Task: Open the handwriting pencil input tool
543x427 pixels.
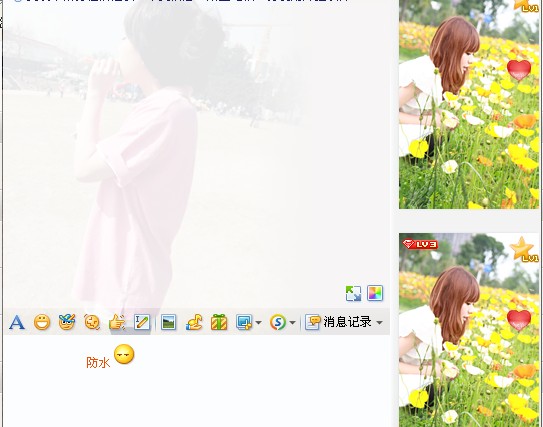Action: [x=142, y=322]
